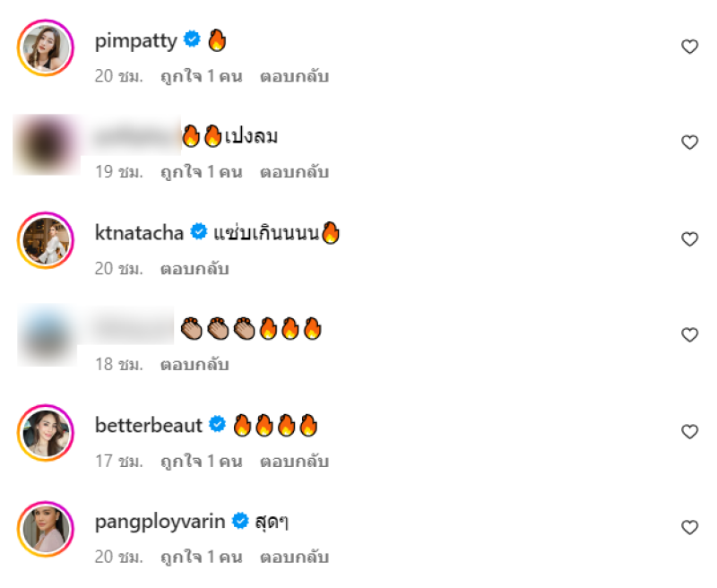The image size is (717, 588).
Task: Reply to pimpatty's comment via ตอบกลับ
Action: click(x=295, y=76)
